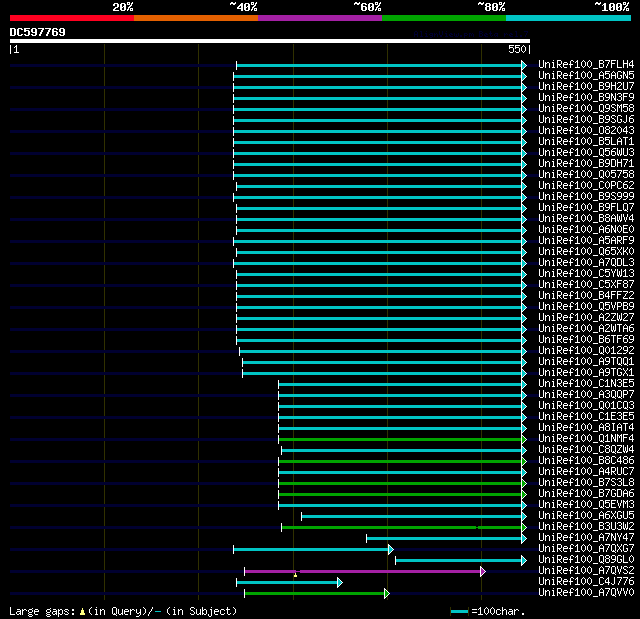
Task: Click the short cyan bar for A7NY47
Action: pos(444,539)
